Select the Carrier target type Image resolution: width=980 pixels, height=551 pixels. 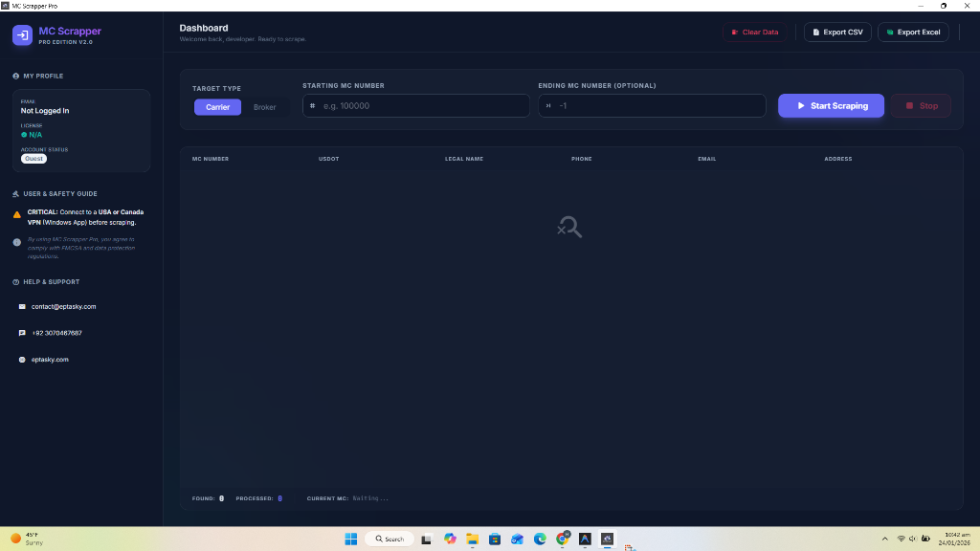click(217, 107)
